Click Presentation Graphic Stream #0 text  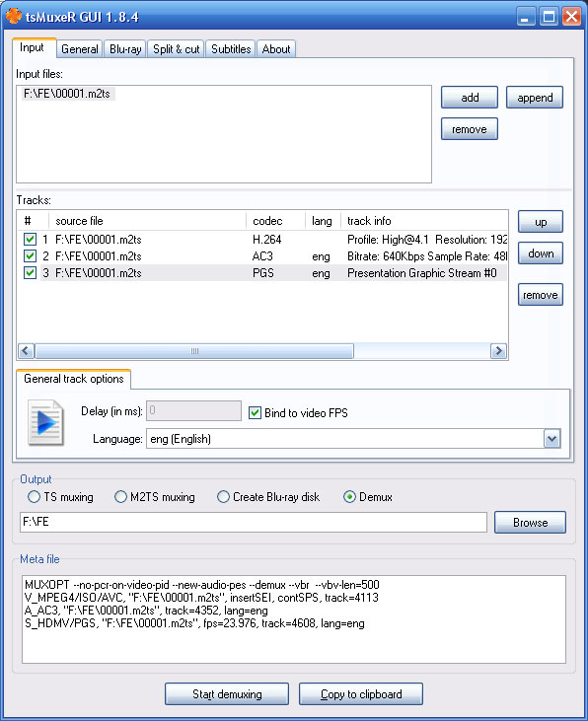coord(422,273)
